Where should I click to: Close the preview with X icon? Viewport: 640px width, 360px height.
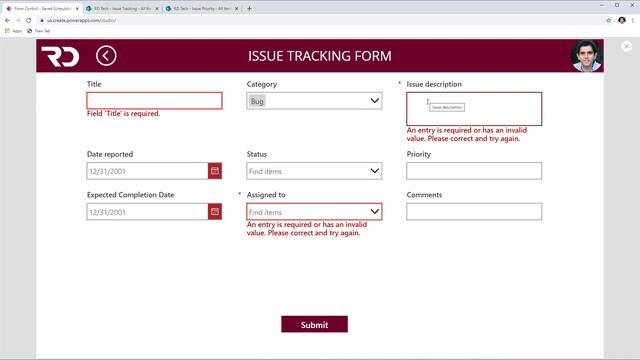point(627,47)
